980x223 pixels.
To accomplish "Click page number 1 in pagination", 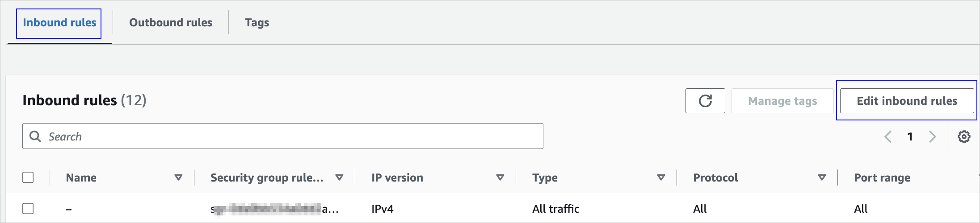I will 910,136.
